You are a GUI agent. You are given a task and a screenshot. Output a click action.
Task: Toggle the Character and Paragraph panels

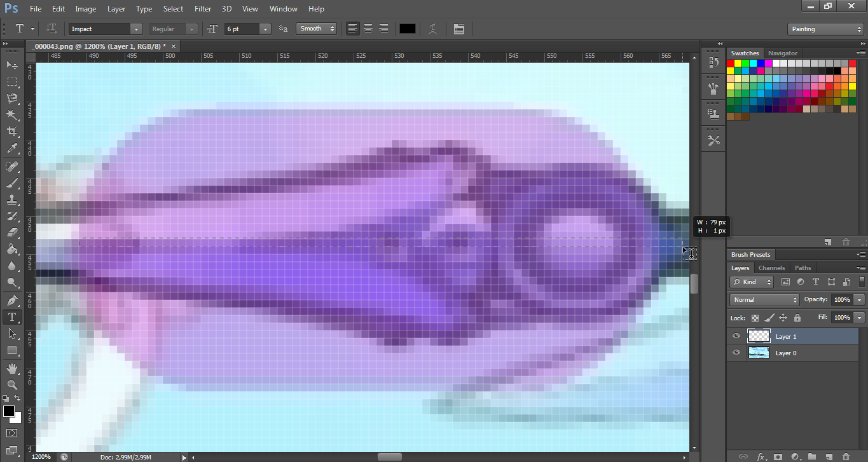[x=459, y=29]
